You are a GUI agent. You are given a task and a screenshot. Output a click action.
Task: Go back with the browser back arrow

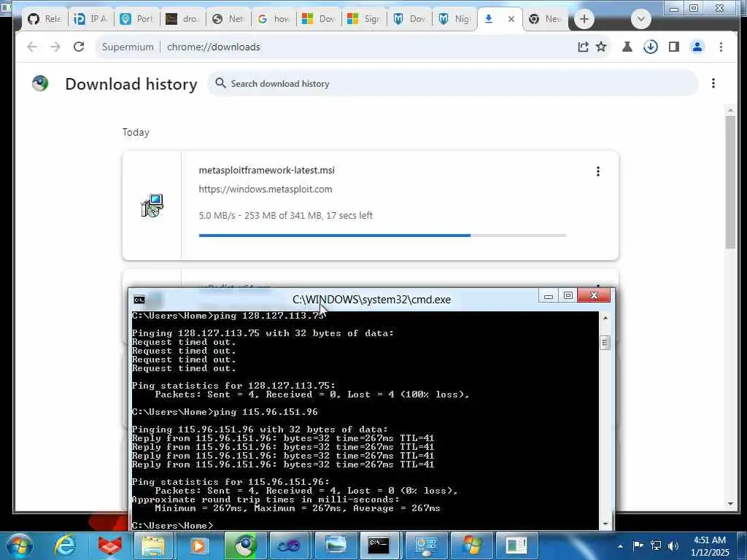coord(32,47)
